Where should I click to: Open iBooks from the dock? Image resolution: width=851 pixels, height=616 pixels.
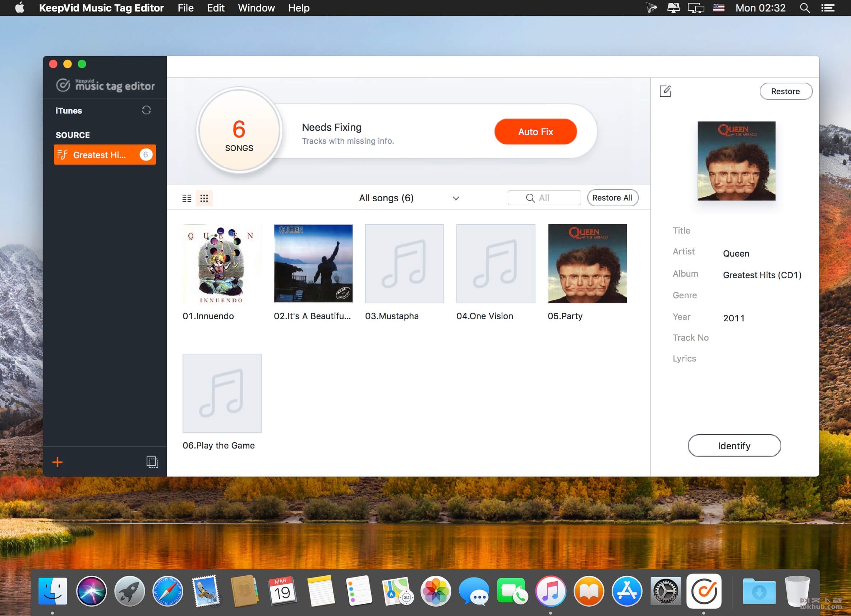589,591
